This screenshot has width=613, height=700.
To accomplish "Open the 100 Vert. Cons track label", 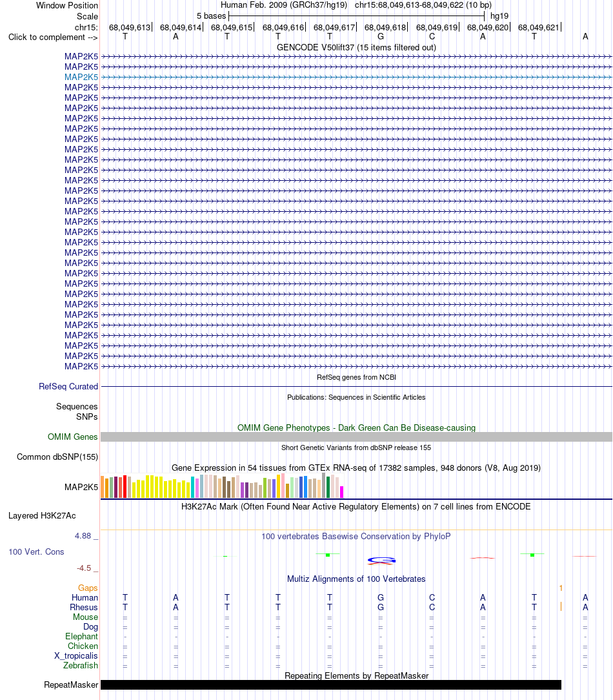I will coord(36,551).
